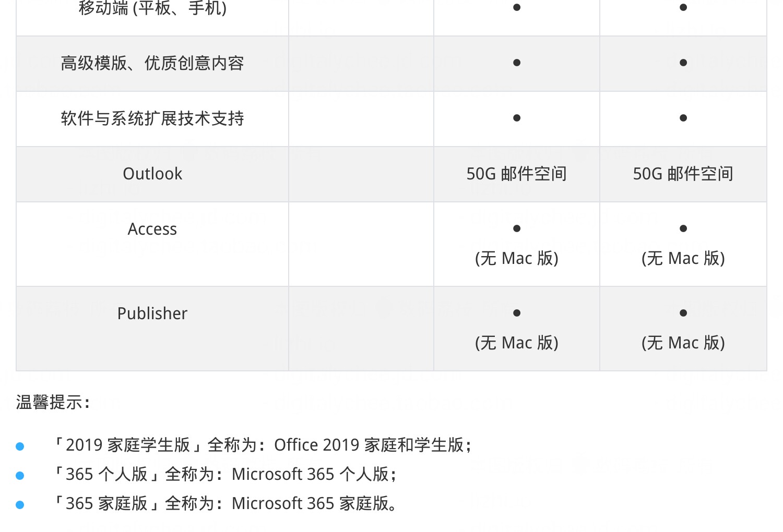The width and height of the screenshot is (783, 532).
Task: Click the dot in 软件与系统扩展技术支持 row's last column
Action: 683,118
